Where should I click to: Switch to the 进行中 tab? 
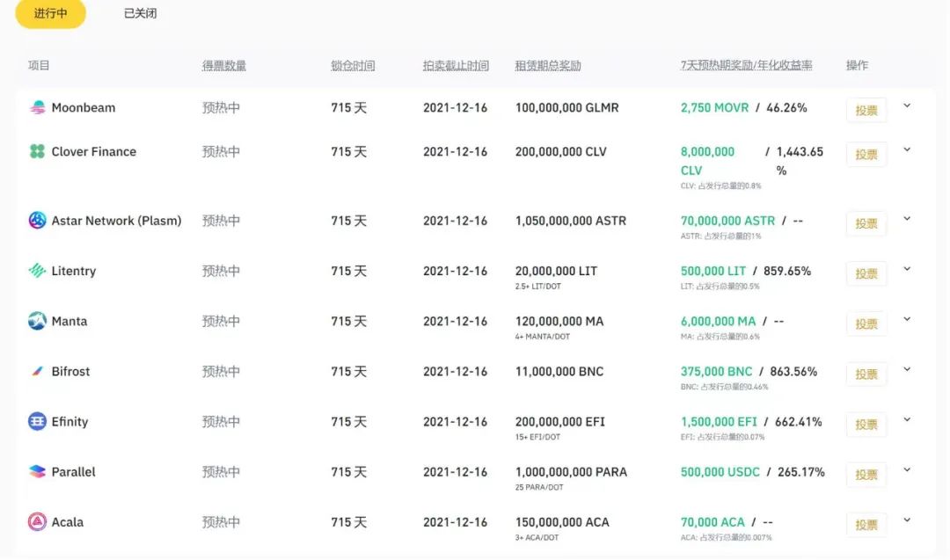(51, 13)
